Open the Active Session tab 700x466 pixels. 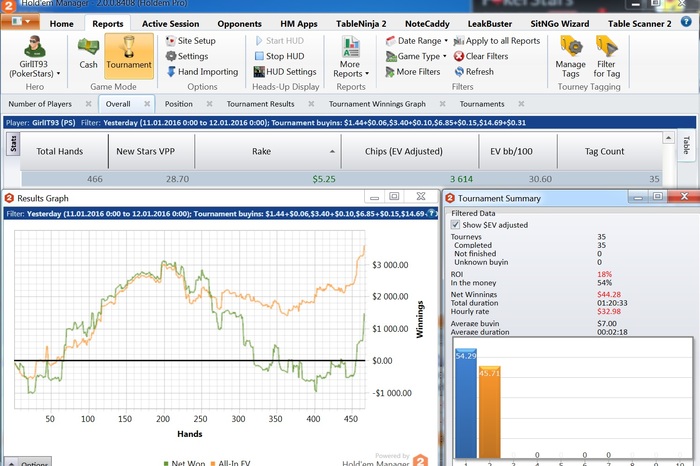coord(171,24)
